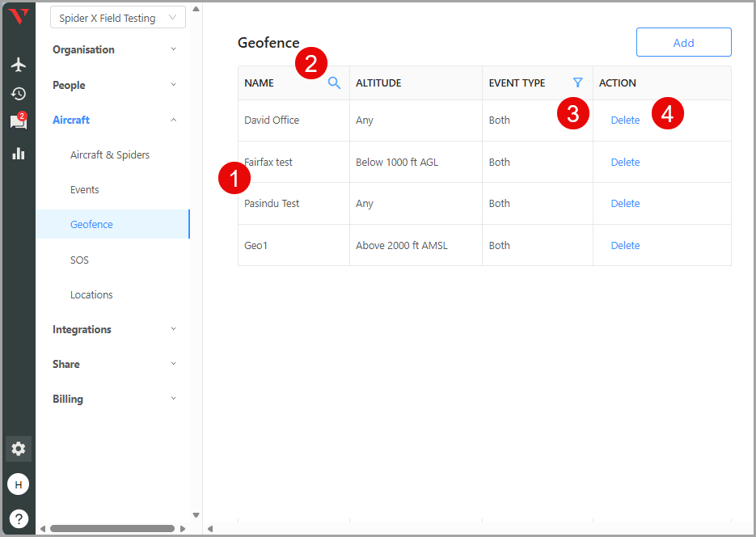Click the settings gear icon
This screenshot has height=537, width=756.
(x=18, y=448)
